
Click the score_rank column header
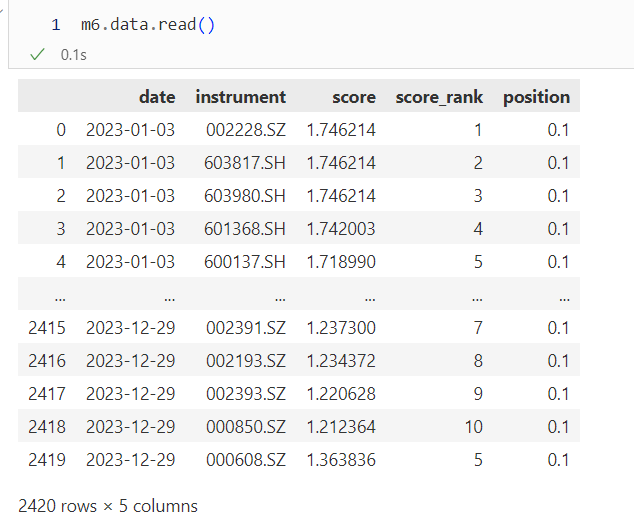click(439, 97)
